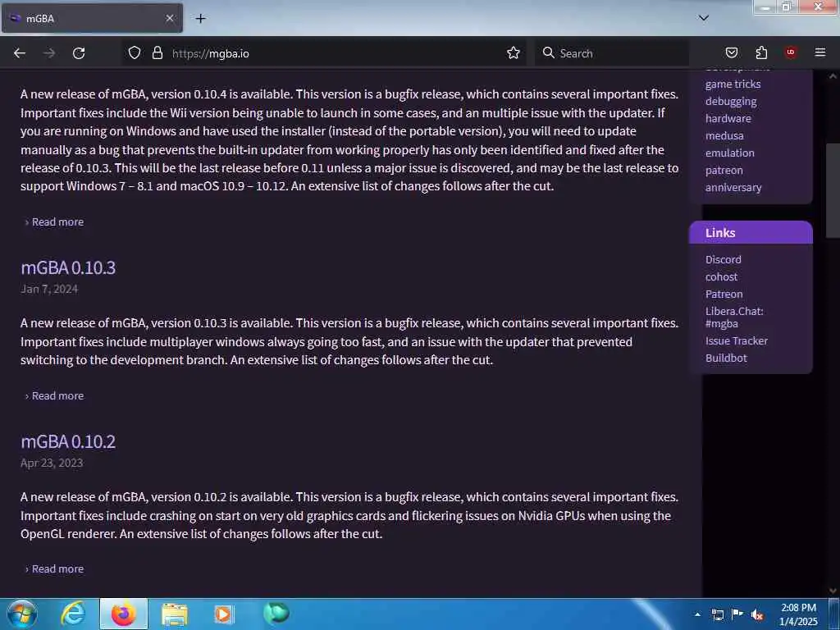This screenshot has height=630, width=840.
Task: Click the Jan 7, 2024 date text
Action: point(49,290)
